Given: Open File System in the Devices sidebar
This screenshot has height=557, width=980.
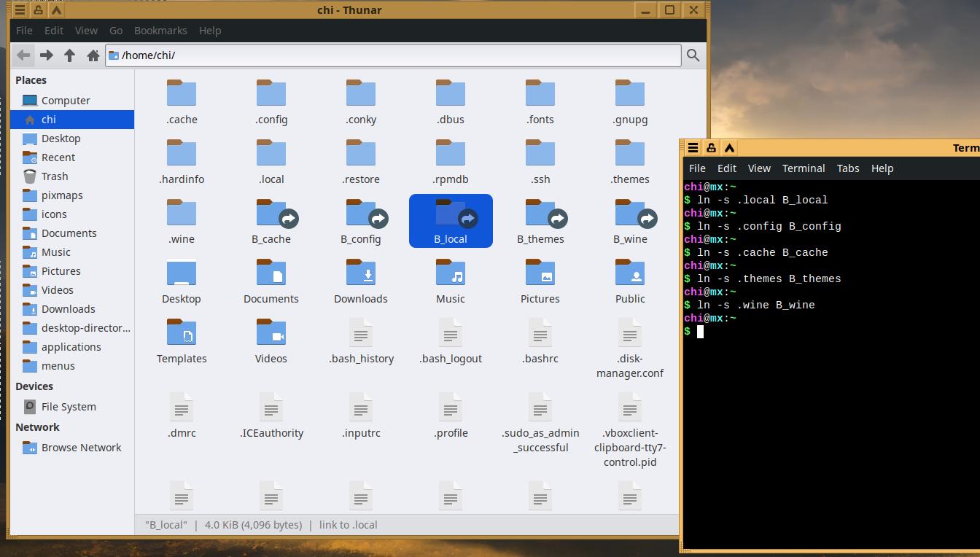Looking at the screenshot, I should (69, 407).
